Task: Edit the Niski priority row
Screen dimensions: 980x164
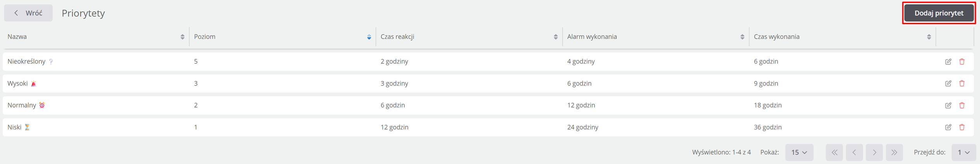Action: 948,127
